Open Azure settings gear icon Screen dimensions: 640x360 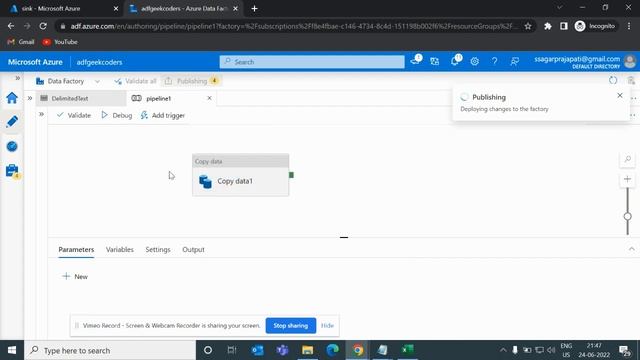474,62
